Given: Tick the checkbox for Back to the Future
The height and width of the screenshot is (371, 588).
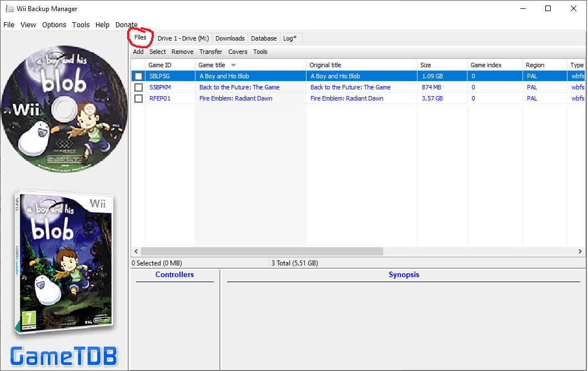Looking at the screenshot, I should (138, 87).
